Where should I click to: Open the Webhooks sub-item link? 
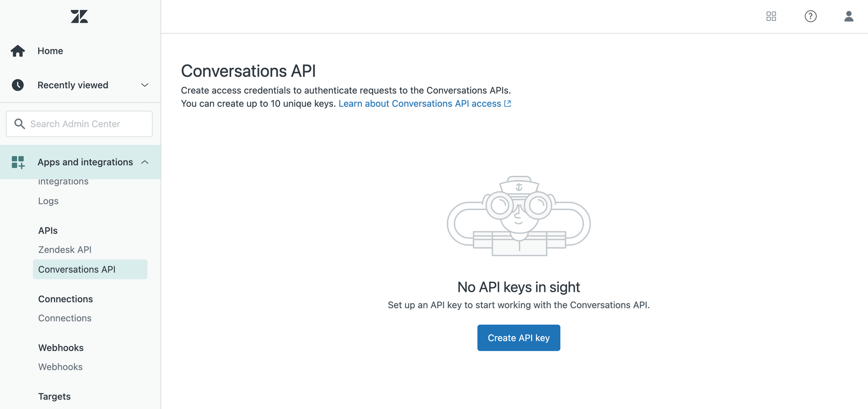coord(60,367)
